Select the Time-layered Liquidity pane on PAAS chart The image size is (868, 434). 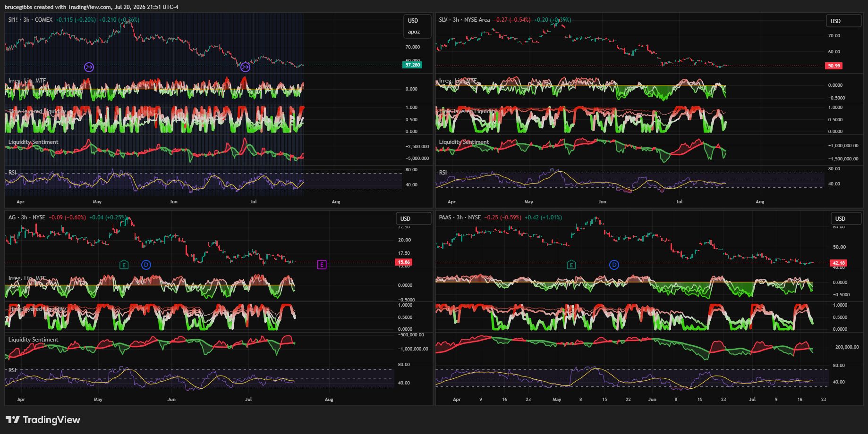point(631,317)
